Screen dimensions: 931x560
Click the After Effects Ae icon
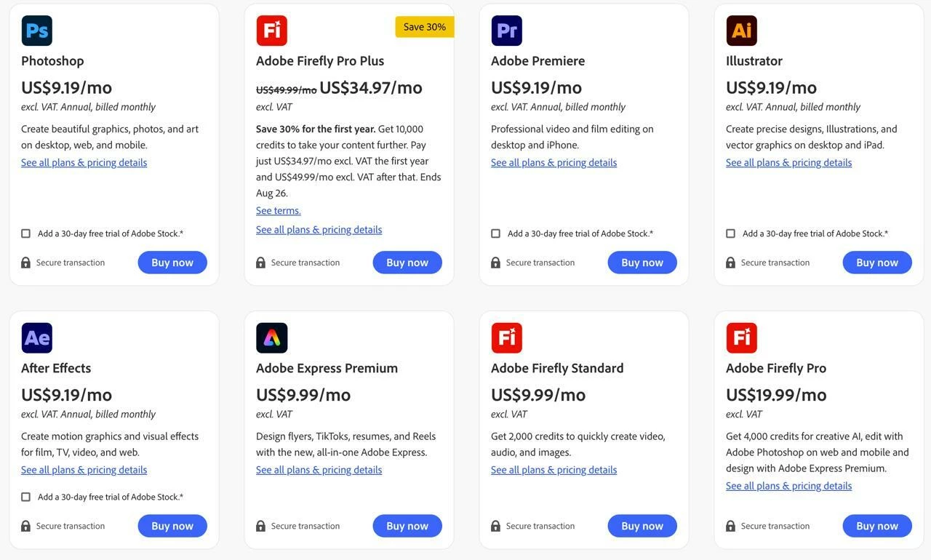coord(36,338)
